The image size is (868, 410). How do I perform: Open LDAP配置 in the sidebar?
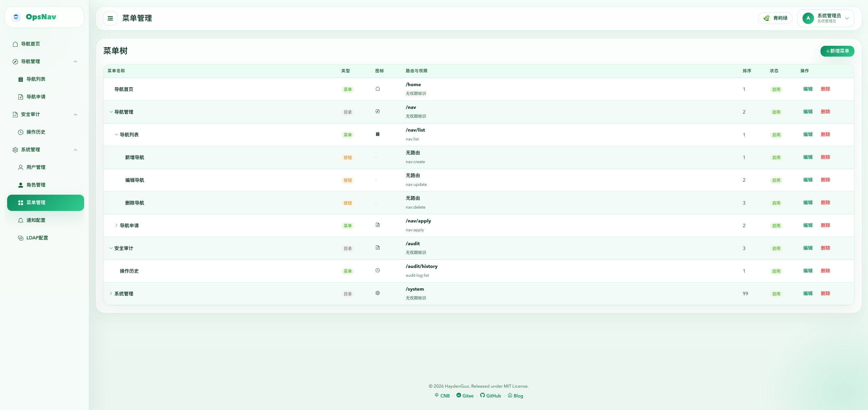tap(37, 238)
